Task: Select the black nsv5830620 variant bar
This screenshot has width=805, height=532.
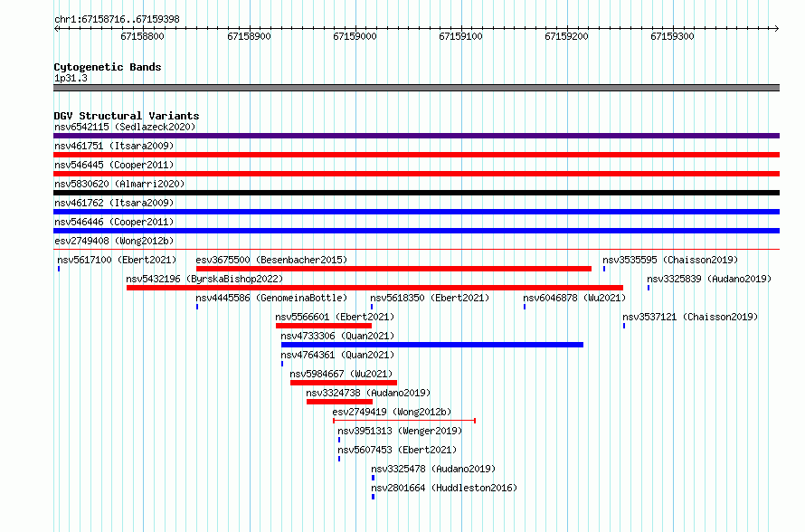Action: point(416,193)
